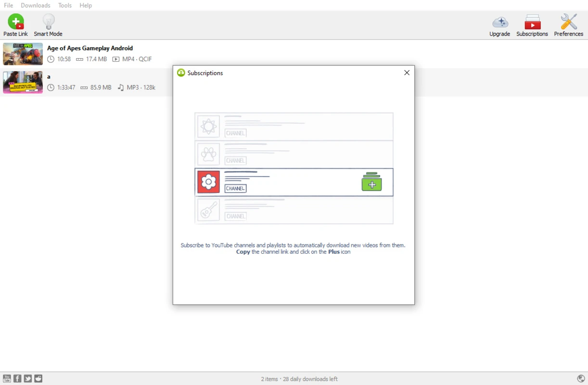Click the 85.9 MB file size
Viewport: 588px width, 385px height.
[x=101, y=88]
